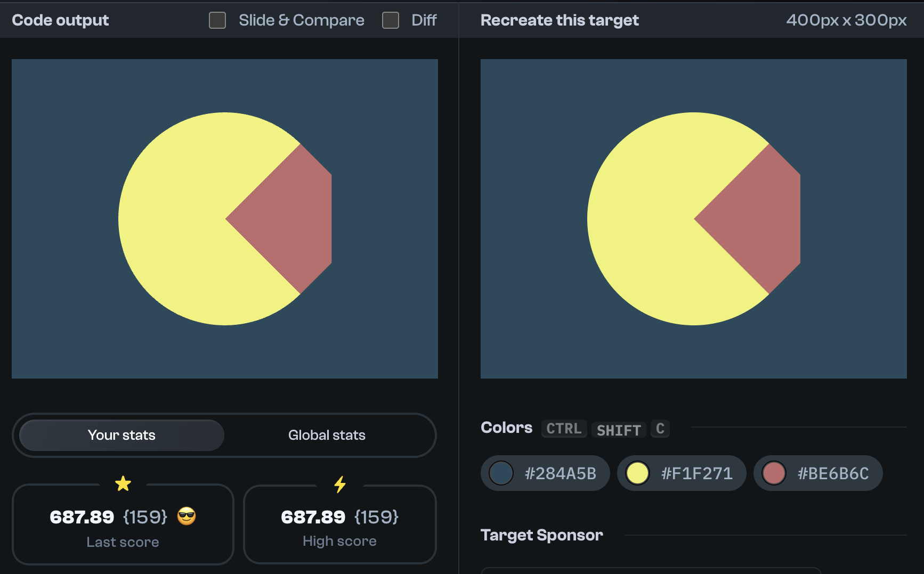Viewport: 924px width, 574px height.
Task: Click the Code output heading
Action: [x=60, y=20]
